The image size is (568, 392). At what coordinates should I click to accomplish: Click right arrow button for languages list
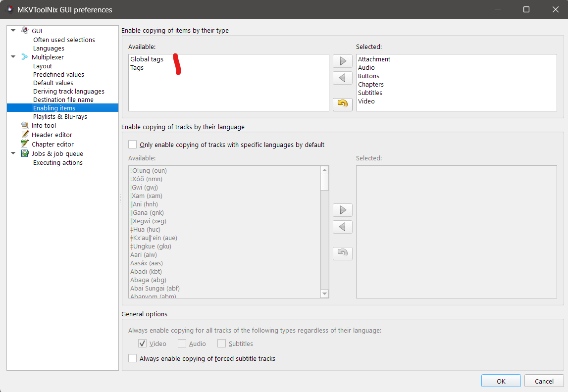342,210
